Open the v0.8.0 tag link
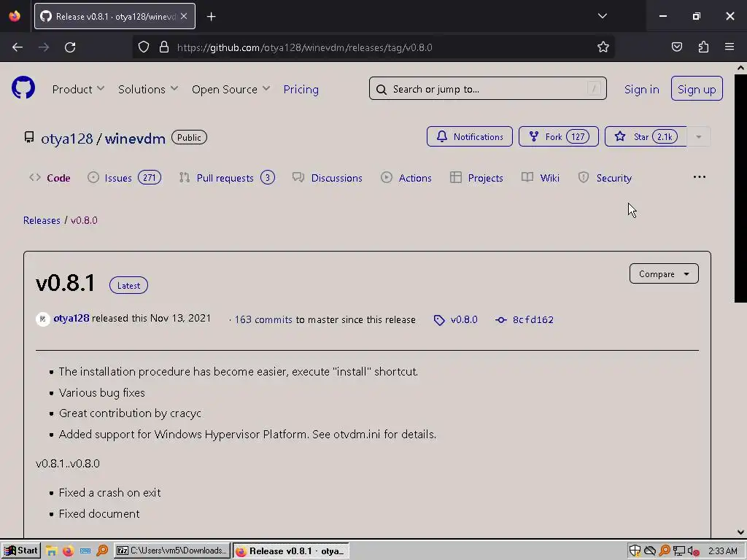Screen dimensions: 747x560 click(455, 319)
